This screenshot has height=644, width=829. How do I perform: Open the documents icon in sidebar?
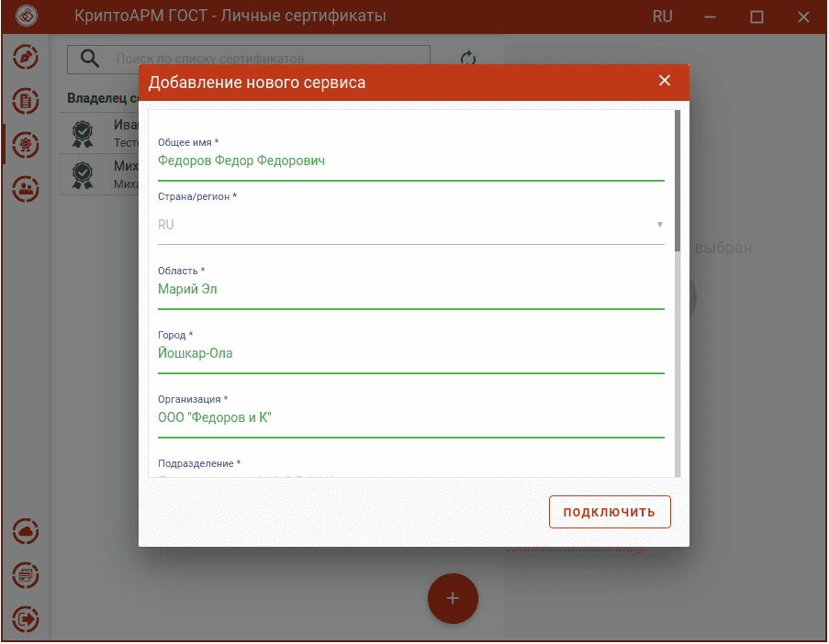pyautogui.click(x=26, y=101)
